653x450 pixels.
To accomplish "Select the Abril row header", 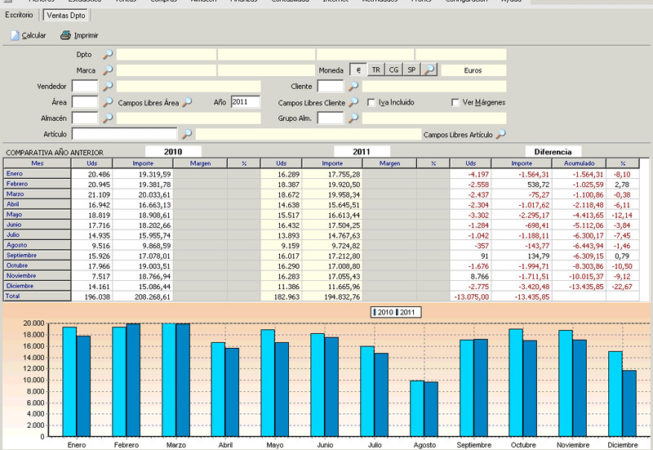I will [x=37, y=204].
